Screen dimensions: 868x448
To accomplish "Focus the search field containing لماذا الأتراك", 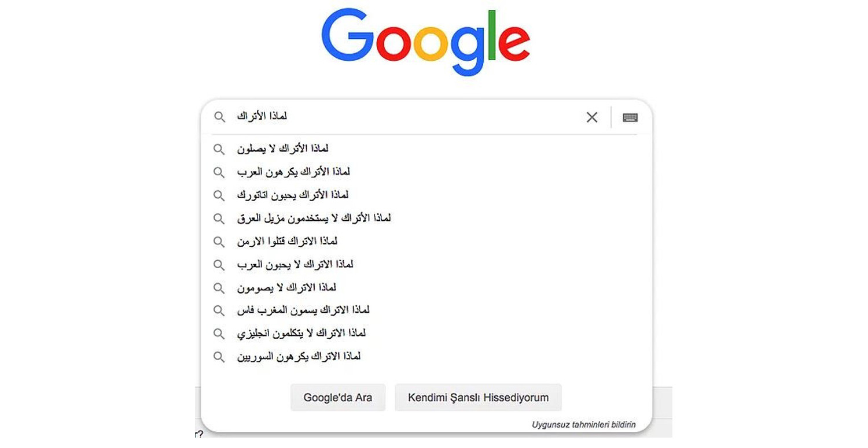I will [405, 117].
